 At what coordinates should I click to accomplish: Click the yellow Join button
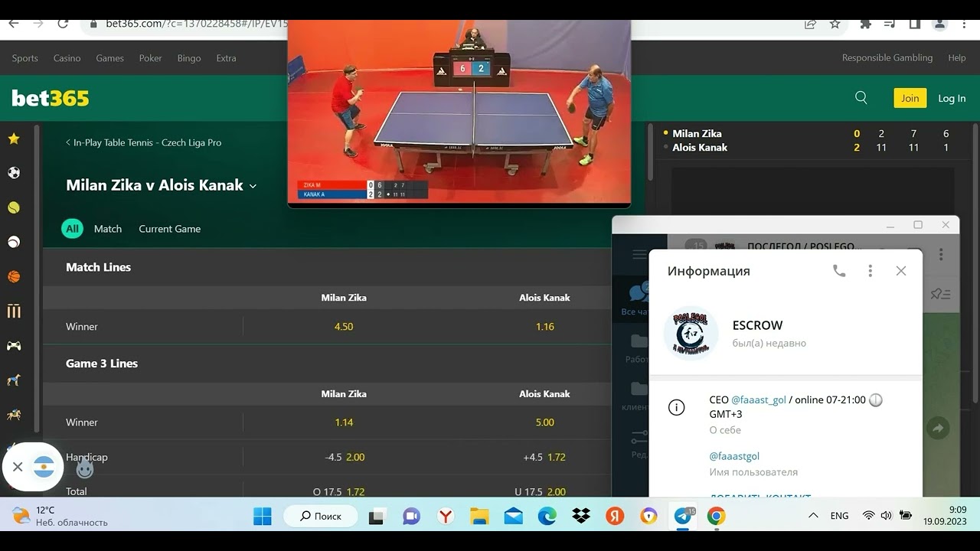click(910, 98)
